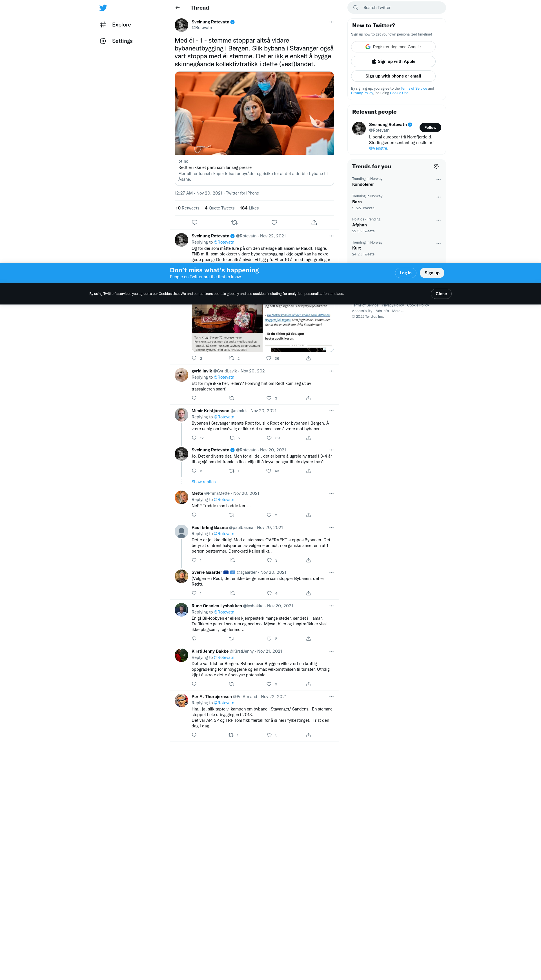This screenshot has height=980, width=541.
Task: Like gyrid lavik's tweet
Action: (269, 398)
